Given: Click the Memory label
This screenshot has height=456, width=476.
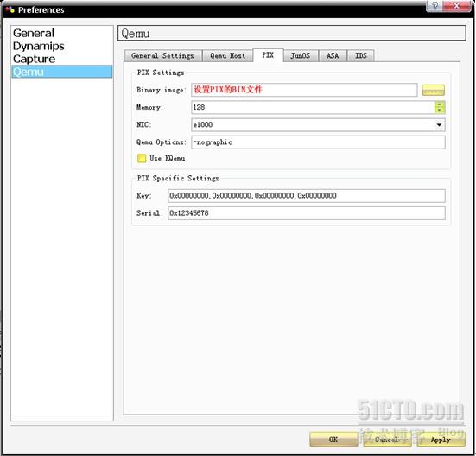Looking at the screenshot, I should (x=149, y=107).
